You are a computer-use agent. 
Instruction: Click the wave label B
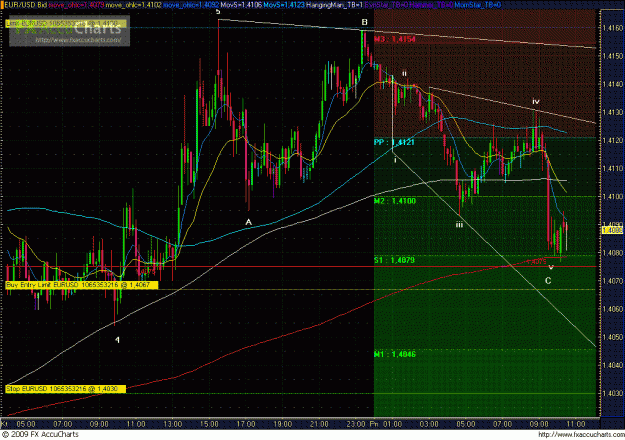pyautogui.click(x=364, y=22)
